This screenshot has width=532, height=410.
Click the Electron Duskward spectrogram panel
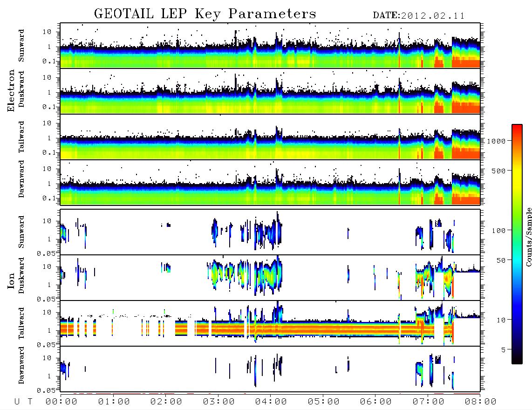(x=270, y=91)
